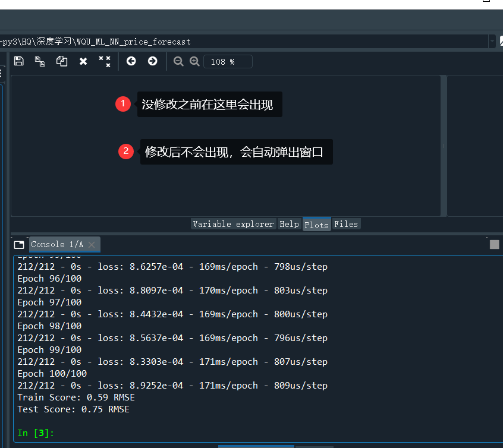
Task: Switch to the Variable explorer tab
Action: click(231, 224)
